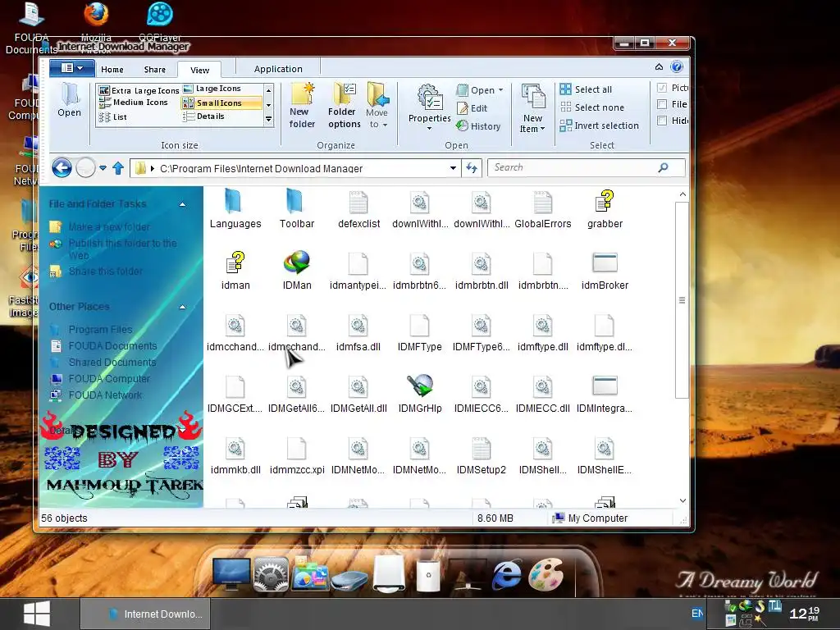Switch to the Share tab

[x=155, y=69]
